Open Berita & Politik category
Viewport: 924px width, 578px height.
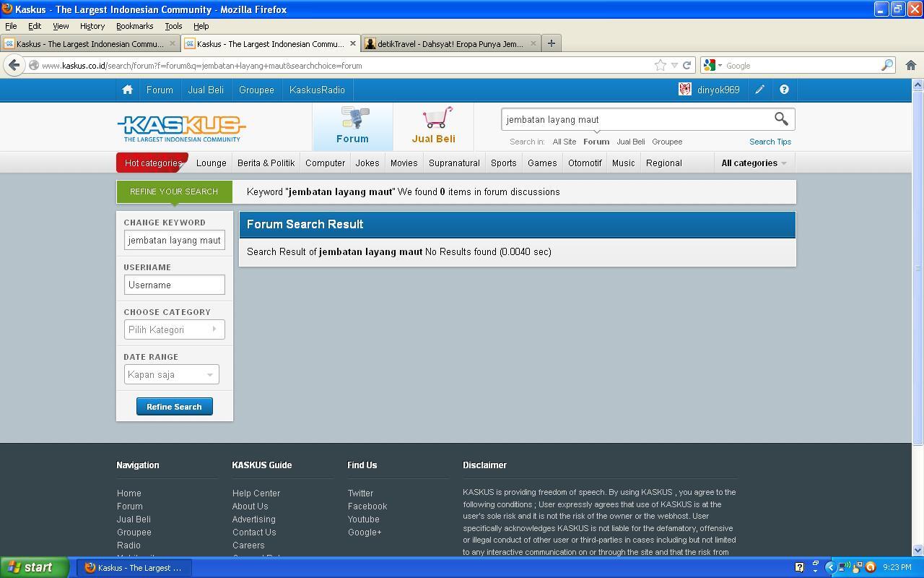pyautogui.click(x=266, y=163)
